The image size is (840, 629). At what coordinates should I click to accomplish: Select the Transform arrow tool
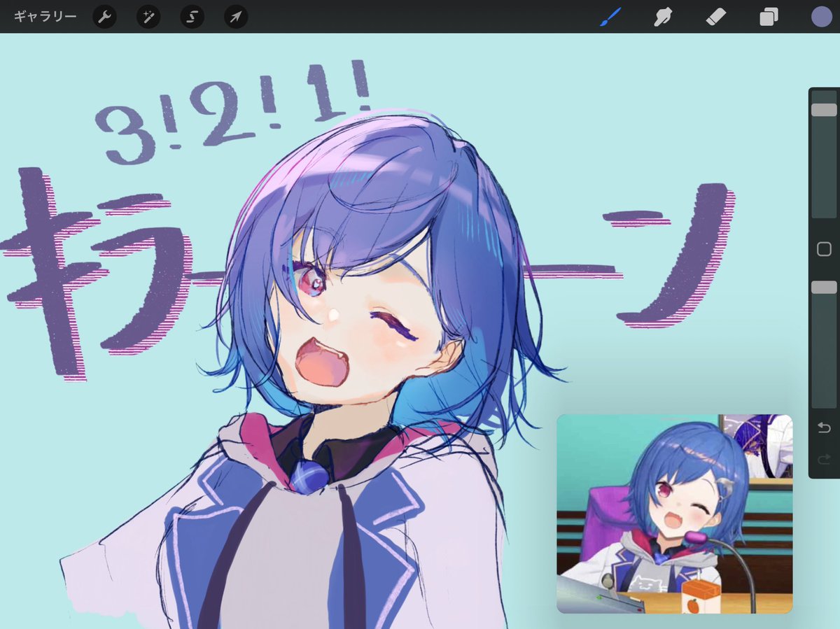236,17
